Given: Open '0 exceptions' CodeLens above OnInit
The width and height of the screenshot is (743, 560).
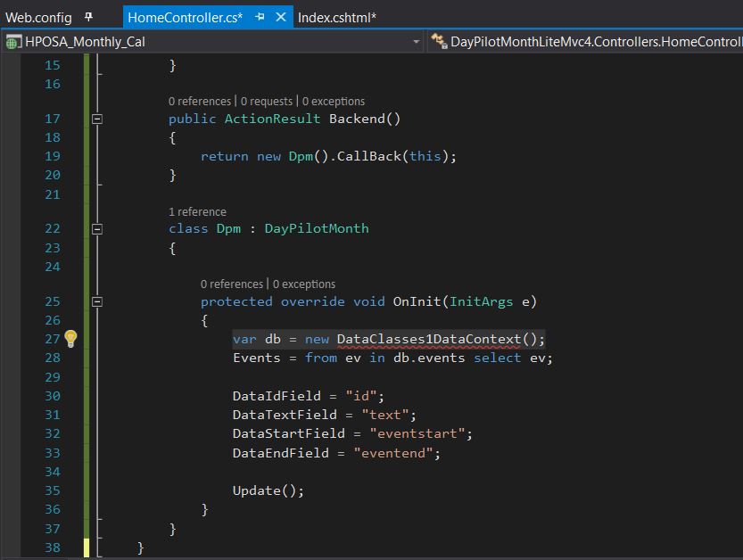Looking at the screenshot, I should (x=304, y=284).
